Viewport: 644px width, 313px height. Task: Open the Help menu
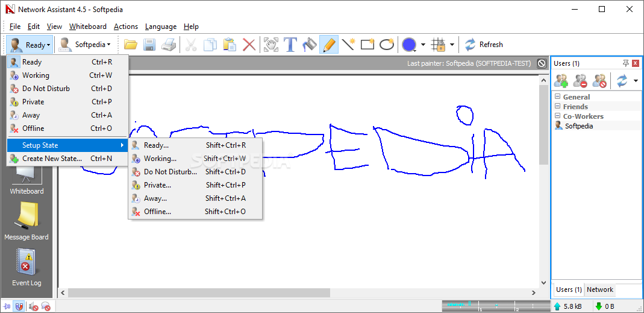(x=191, y=27)
